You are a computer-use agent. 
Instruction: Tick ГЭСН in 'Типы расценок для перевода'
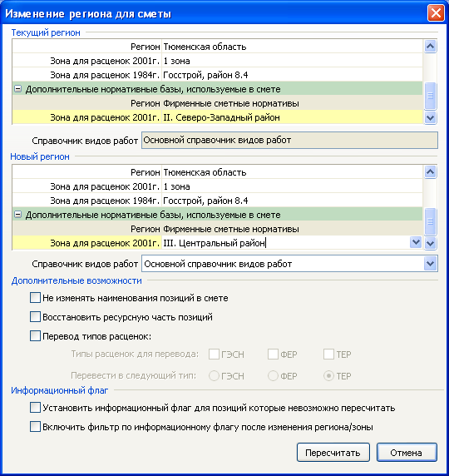click(x=214, y=354)
